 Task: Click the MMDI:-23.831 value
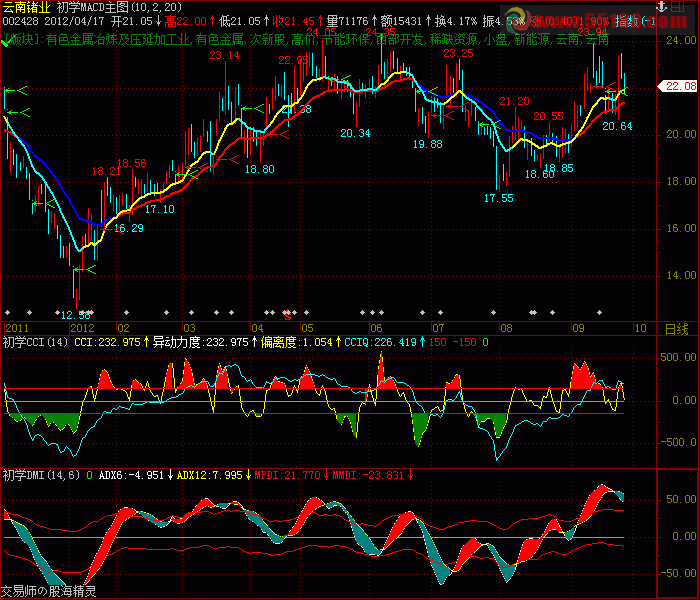(368, 475)
